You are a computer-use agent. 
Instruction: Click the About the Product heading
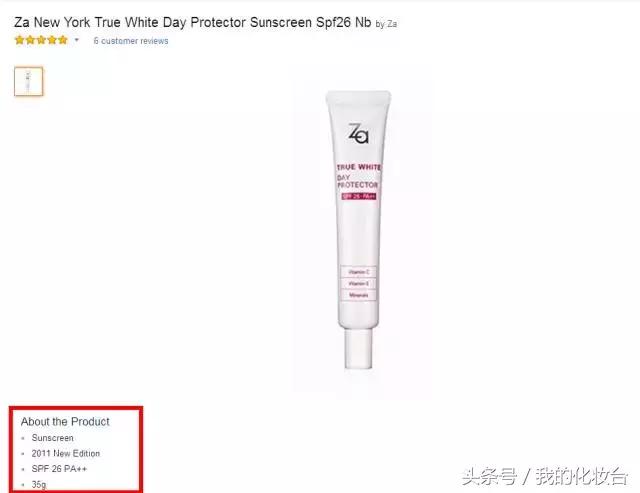(65, 422)
